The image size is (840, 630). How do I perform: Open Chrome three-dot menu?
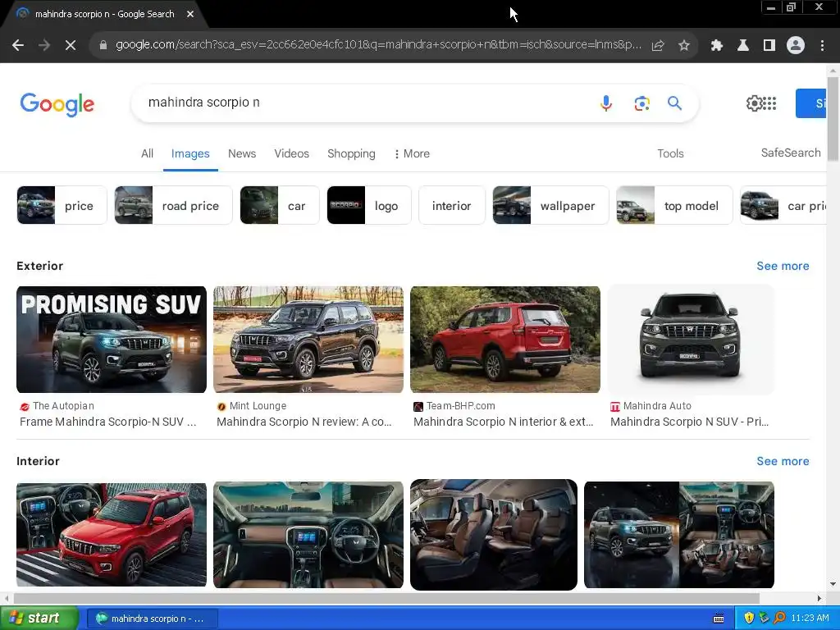[x=822, y=46]
